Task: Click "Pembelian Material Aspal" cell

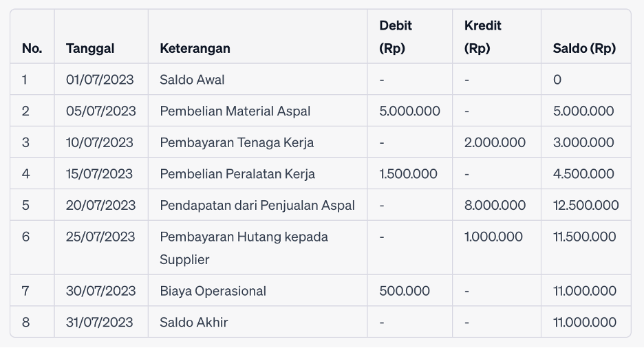Action: 235,111
